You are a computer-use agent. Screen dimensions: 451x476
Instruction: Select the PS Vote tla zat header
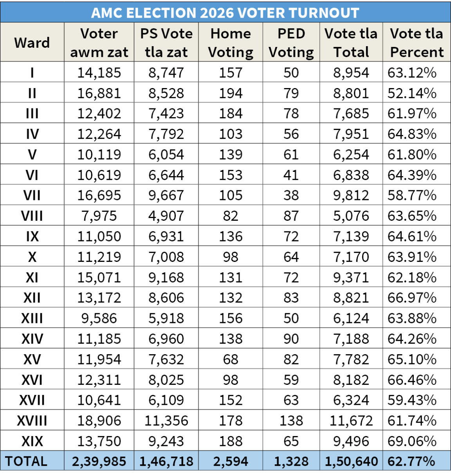(x=166, y=42)
